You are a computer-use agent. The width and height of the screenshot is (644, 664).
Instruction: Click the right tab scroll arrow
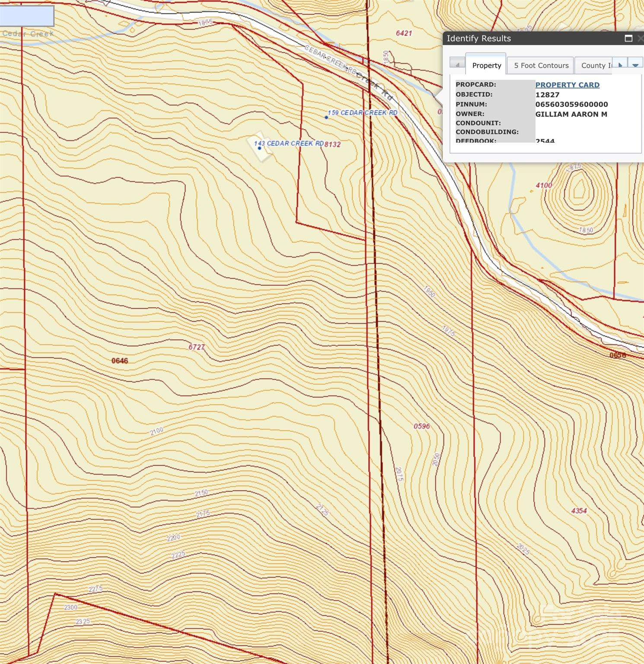pyautogui.click(x=621, y=64)
